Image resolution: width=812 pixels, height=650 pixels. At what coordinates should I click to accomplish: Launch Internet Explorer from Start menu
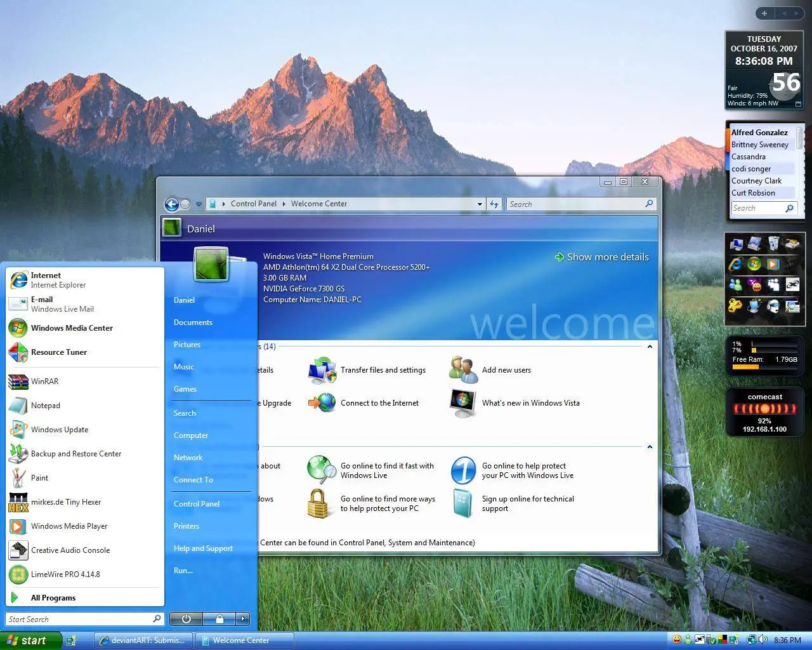[85, 280]
